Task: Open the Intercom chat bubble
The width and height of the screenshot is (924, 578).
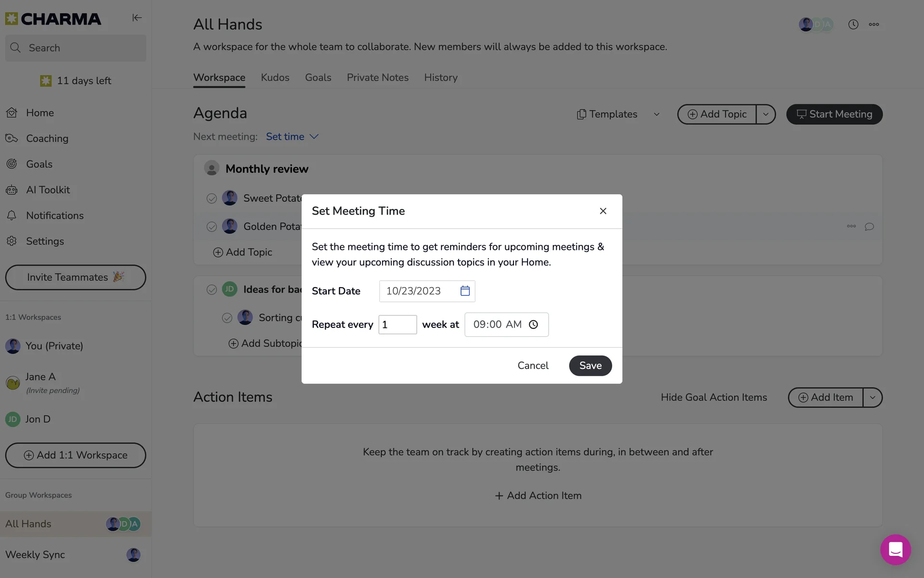Action: pos(895,549)
